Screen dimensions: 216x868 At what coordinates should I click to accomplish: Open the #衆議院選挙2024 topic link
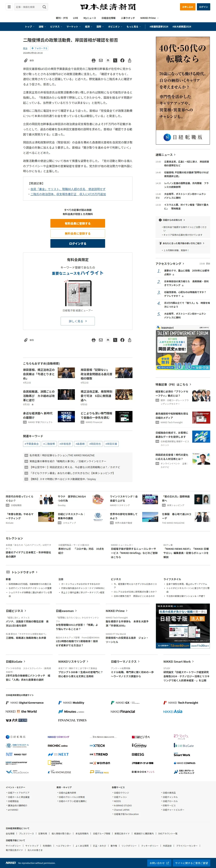point(159,27)
